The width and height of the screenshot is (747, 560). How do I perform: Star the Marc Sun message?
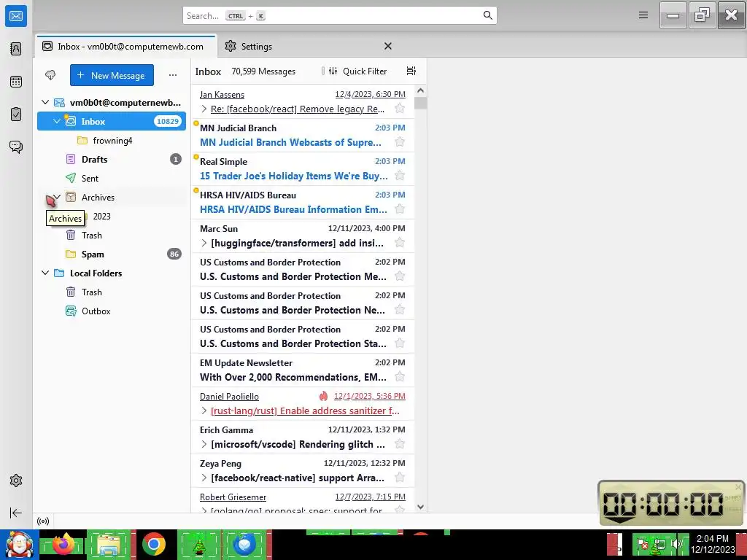coord(400,243)
